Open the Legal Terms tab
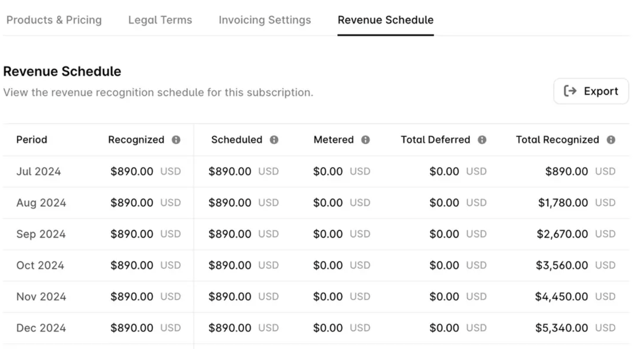 coord(160,20)
